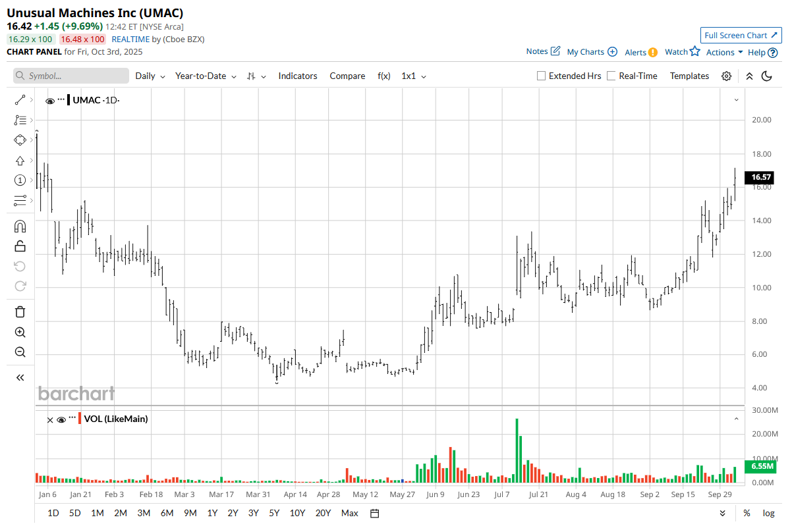Select the trend line drawing tool
Image resolution: width=792 pixels, height=532 pixels.
tap(20, 100)
